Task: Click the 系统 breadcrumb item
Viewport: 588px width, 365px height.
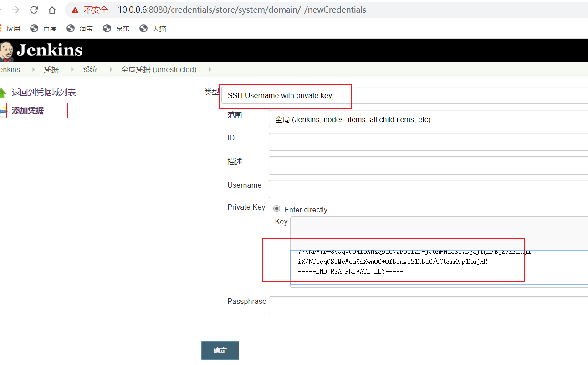Action: pyautogui.click(x=90, y=70)
